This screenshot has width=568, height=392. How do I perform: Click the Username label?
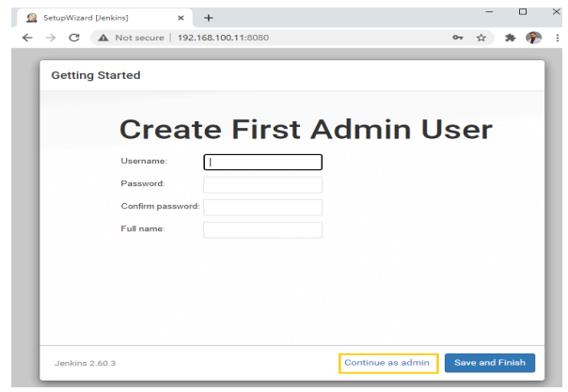144,161
